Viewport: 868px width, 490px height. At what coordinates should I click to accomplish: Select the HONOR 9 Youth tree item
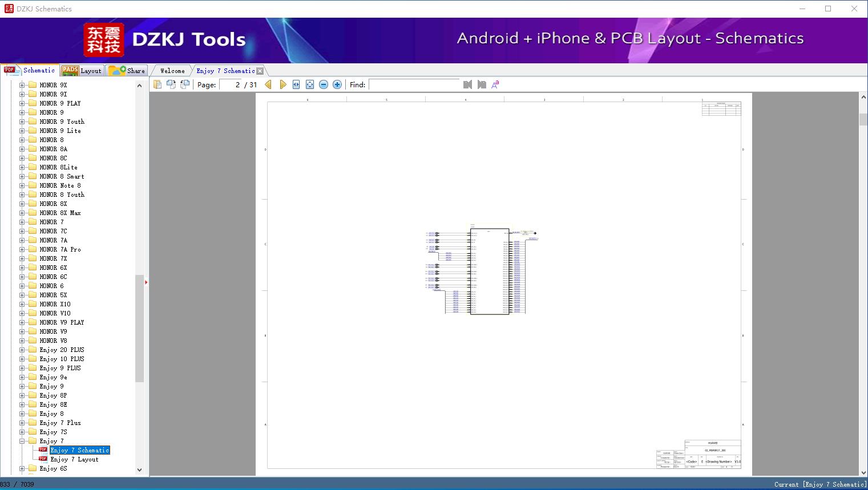(x=62, y=122)
